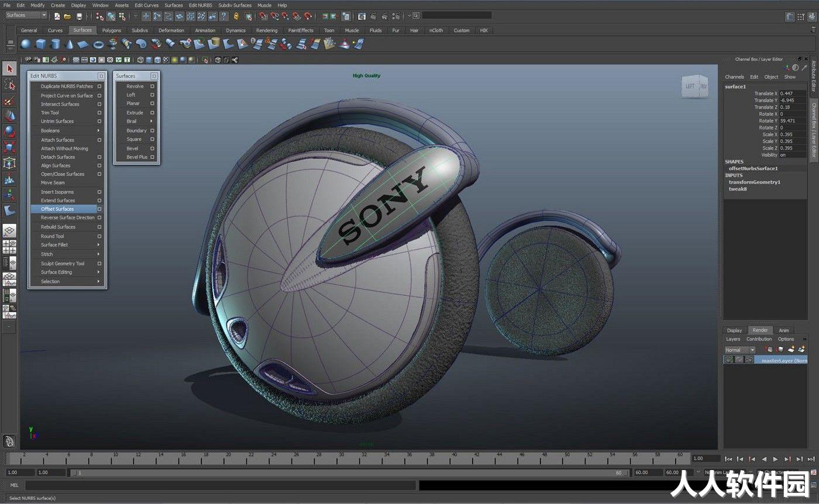Select the Paint Selection tool
Screen dimensions: 819x504
point(9,100)
